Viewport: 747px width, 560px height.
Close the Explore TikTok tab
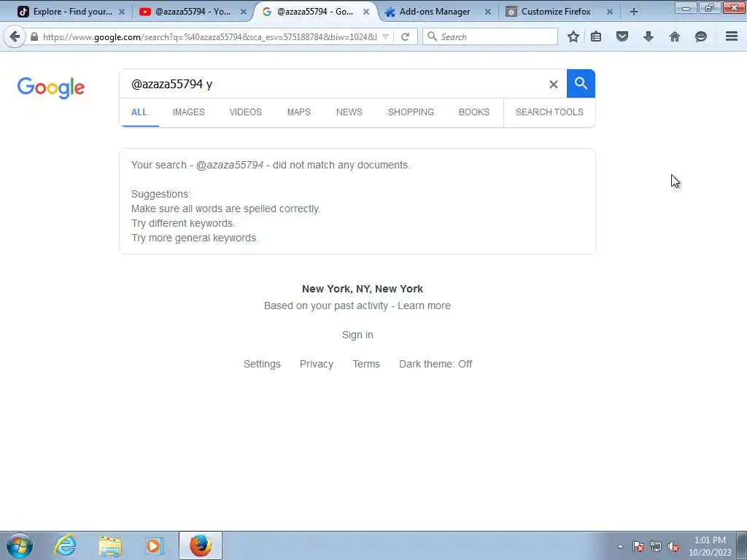click(122, 12)
